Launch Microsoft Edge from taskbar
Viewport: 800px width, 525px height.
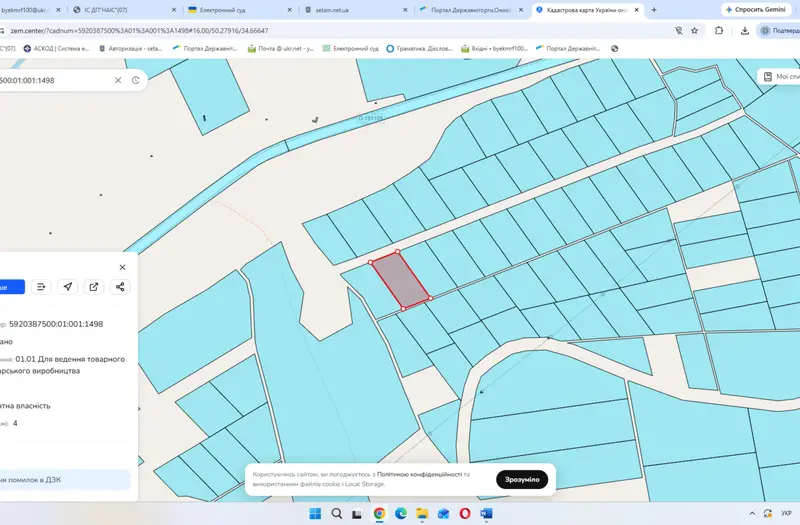point(401,513)
